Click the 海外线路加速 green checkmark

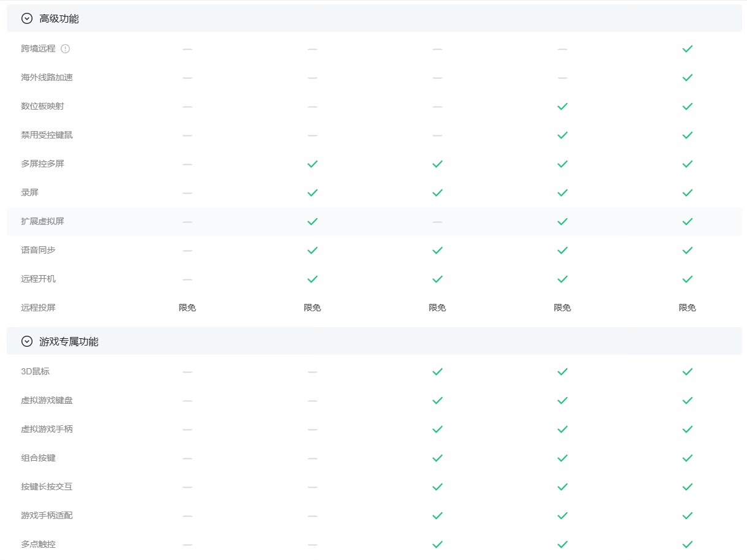(x=687, y=77)
